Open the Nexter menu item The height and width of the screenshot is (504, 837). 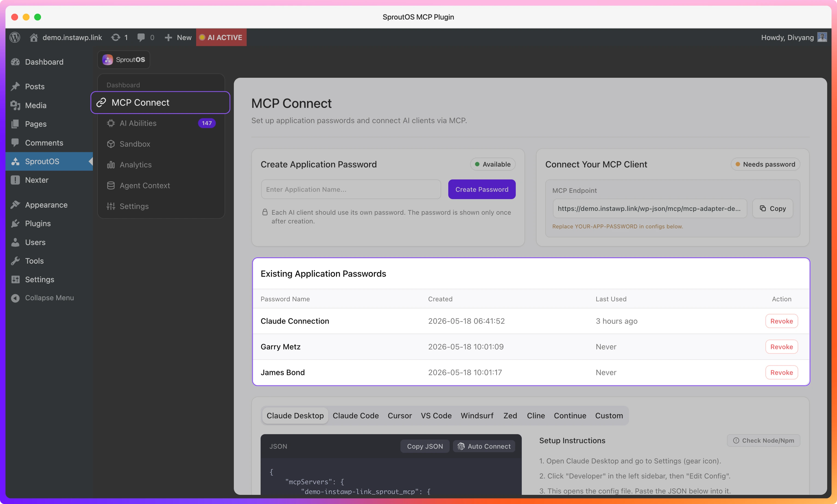(x=37, y=180)
